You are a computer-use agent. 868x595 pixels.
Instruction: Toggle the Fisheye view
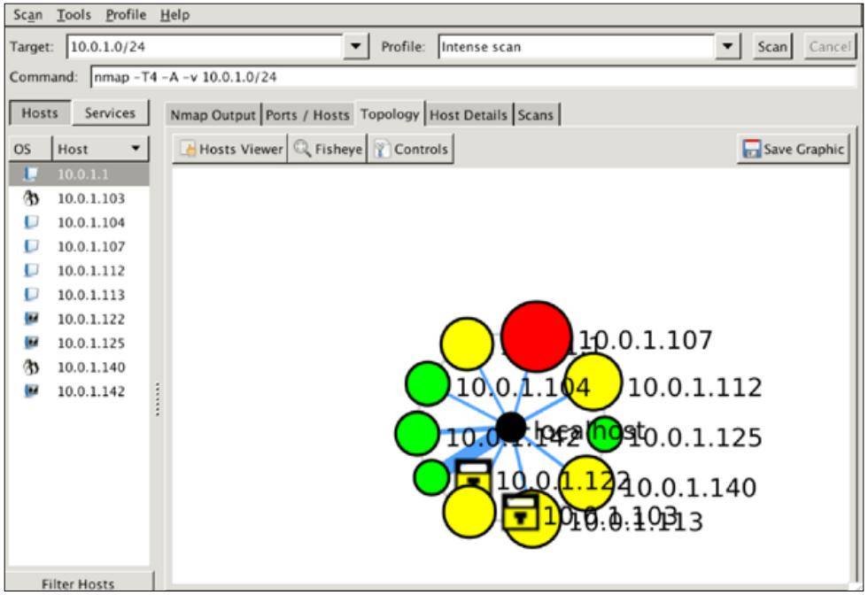click(328, 149)
